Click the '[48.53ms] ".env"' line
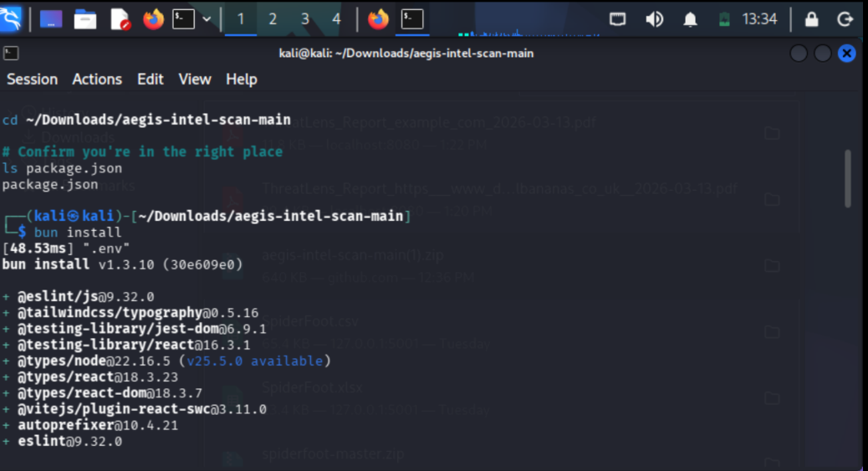This screenshot has width=868, height=471. (x=66, y=248)
